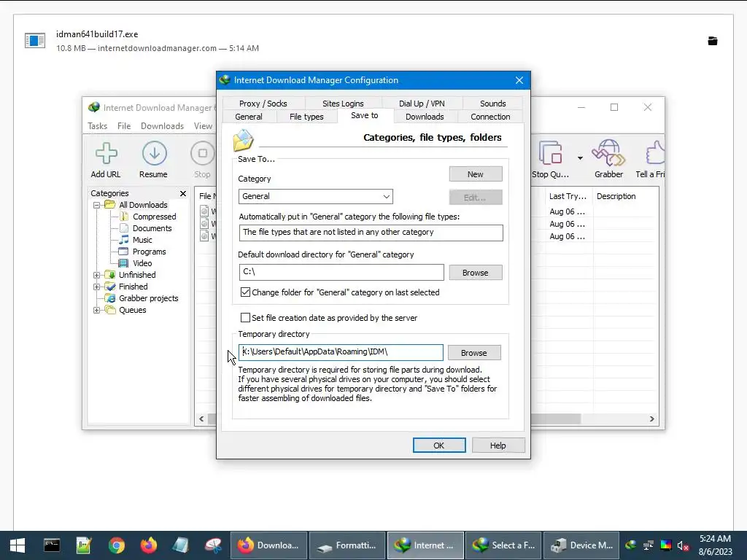Open the Category General dropdown
This screenshot has width=747, height=560.
coord(315,196)
